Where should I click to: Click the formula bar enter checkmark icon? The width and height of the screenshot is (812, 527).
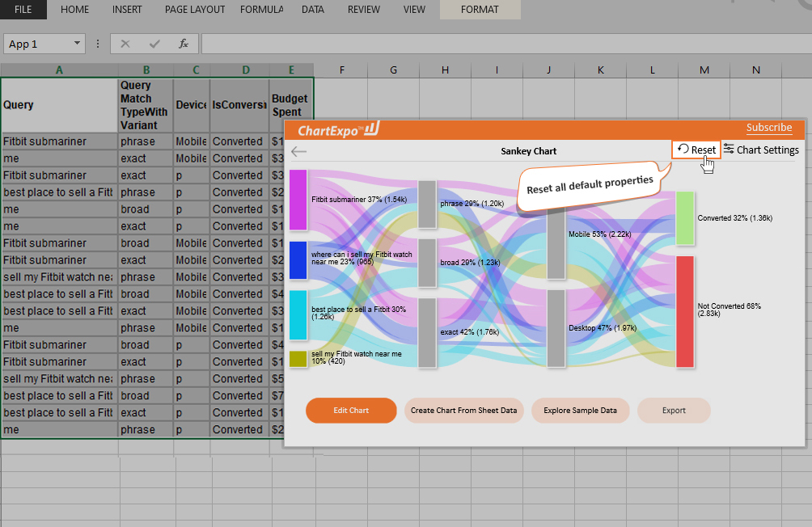154,44
